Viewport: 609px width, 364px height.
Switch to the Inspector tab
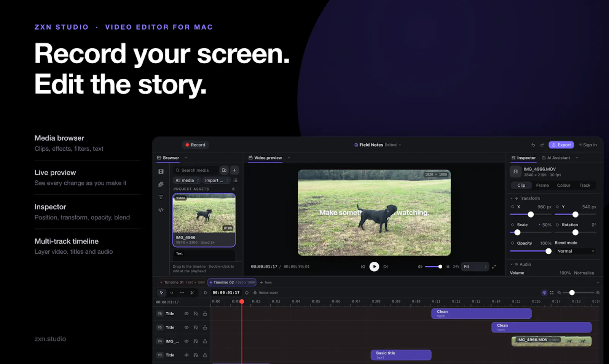[523, 158]
